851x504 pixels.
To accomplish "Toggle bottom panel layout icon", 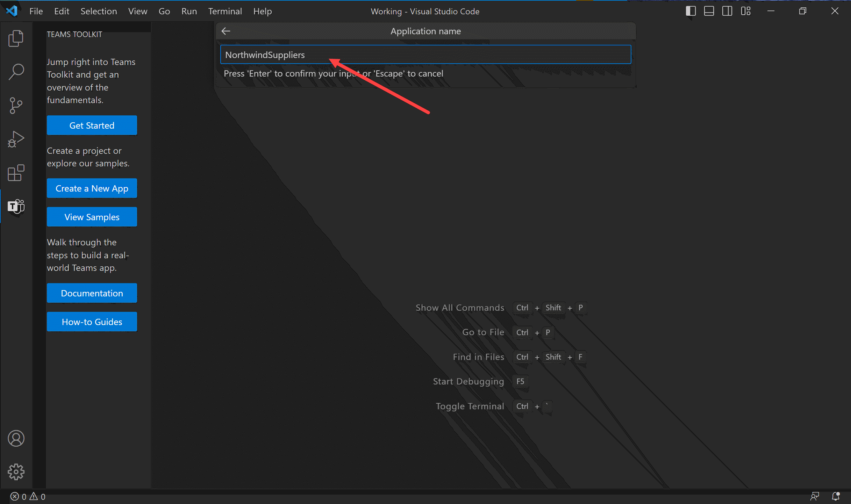I will coord(709,11).
